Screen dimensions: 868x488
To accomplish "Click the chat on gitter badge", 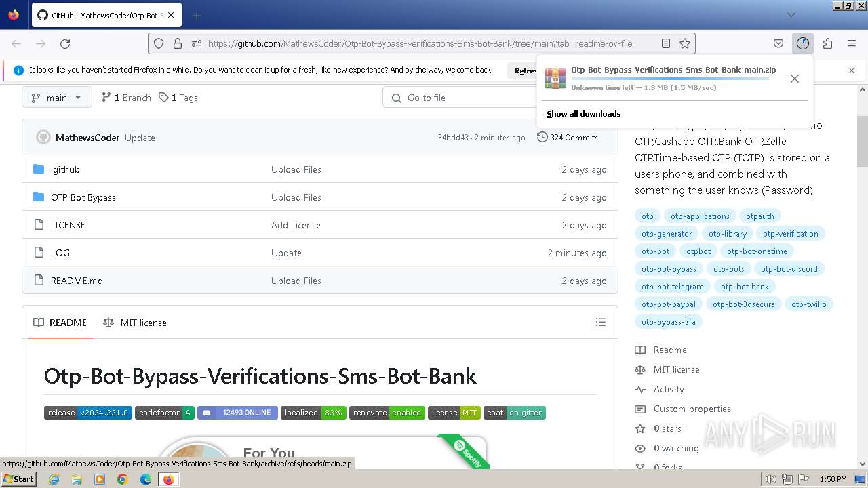I will (515, 413).
